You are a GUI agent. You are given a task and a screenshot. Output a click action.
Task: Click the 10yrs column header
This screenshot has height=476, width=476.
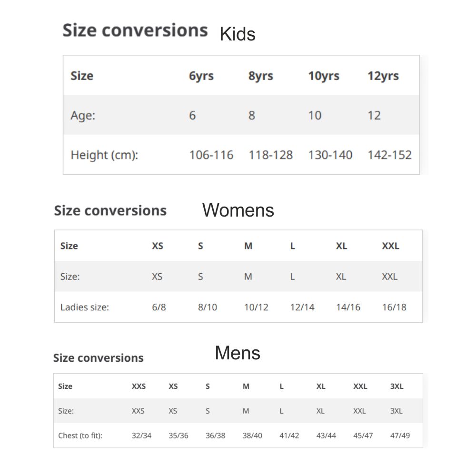pyautogui.click(x=324, y=76)
